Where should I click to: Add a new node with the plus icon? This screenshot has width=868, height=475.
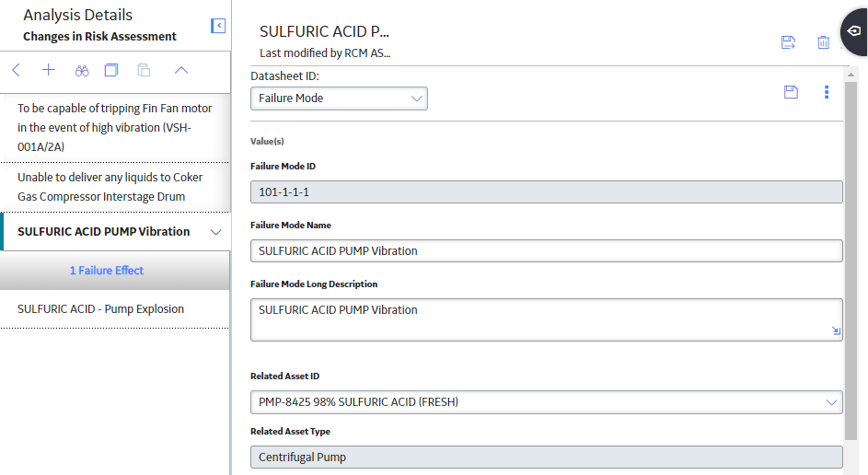coord(48,70)
